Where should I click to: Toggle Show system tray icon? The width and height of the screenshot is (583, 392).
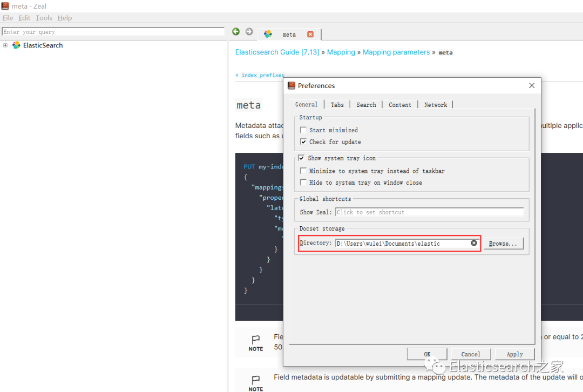[x=301, y=158]
